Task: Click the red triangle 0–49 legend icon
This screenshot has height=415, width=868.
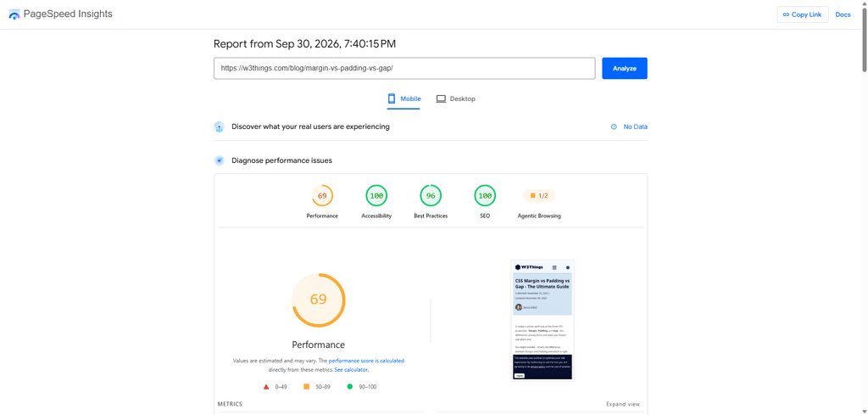Action: (x=266, y=387)
